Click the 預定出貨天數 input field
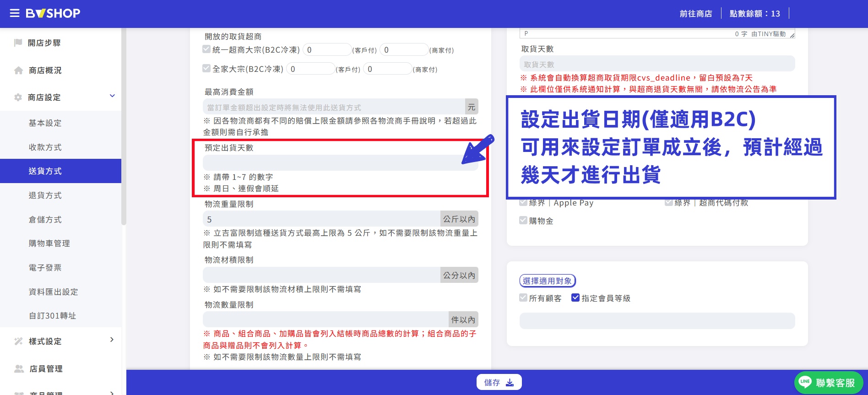The height and width of the screenshot is (395, 868). tap(341, 162)
